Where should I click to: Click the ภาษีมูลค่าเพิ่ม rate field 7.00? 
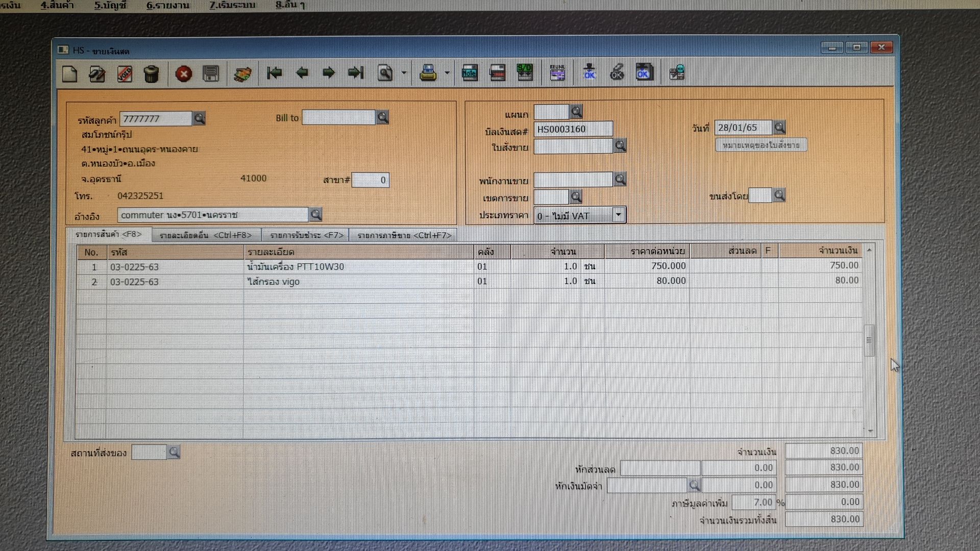[754, 502]
